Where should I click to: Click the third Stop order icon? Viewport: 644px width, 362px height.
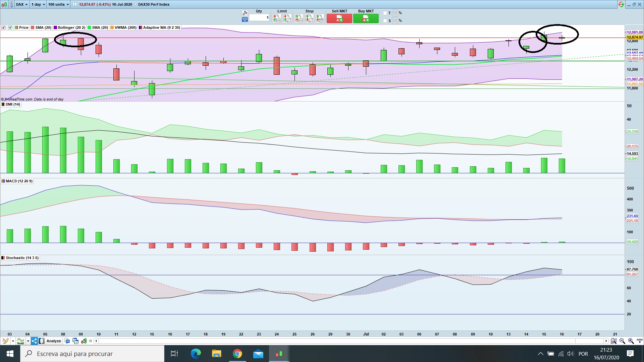tap(320, 18)
